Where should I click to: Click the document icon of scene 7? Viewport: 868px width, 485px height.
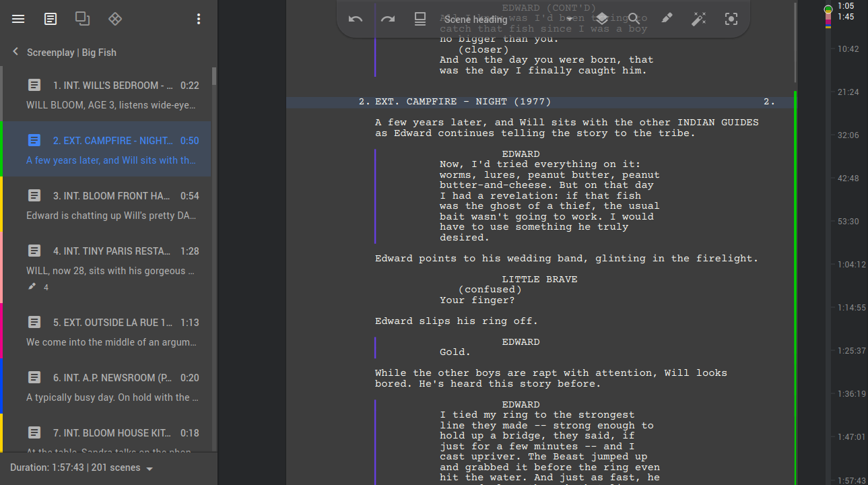coord(34,432)
